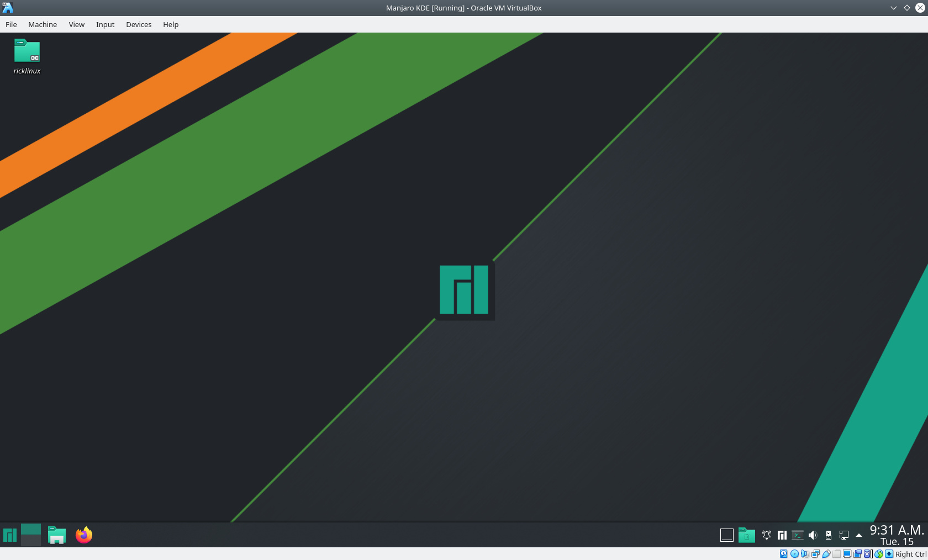Click VirtualBox USB devices indicator
The image size is (928, 560).
tap(826, 554)
